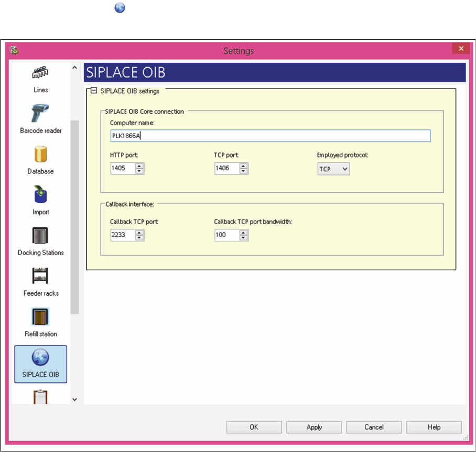
Task: Increase the TCP port value
Action: 243,166
